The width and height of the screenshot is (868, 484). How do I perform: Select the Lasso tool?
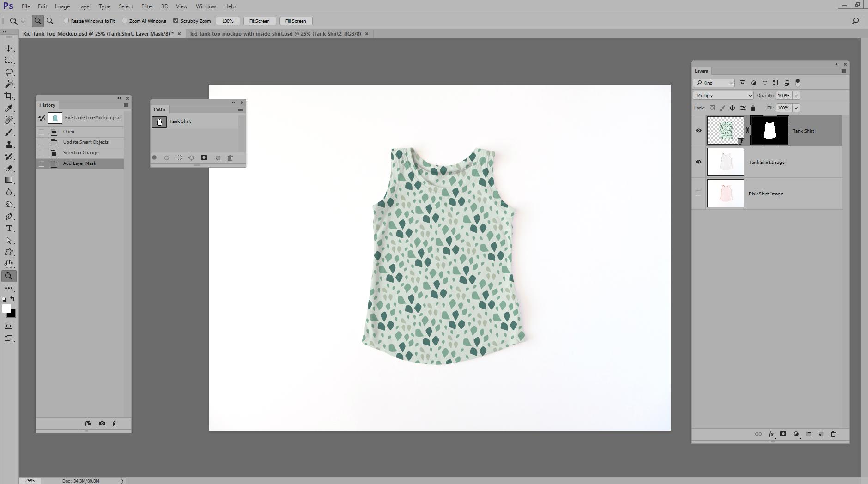click(x=8, y=72)
